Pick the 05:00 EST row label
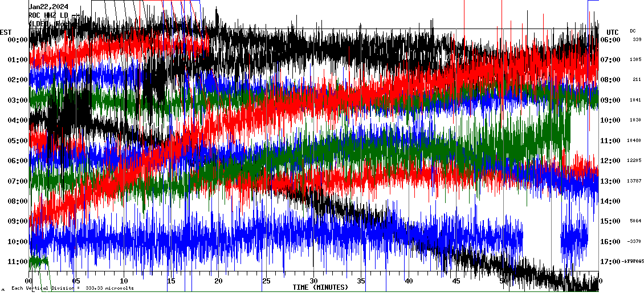644x296 pixels. click(18, 141)
